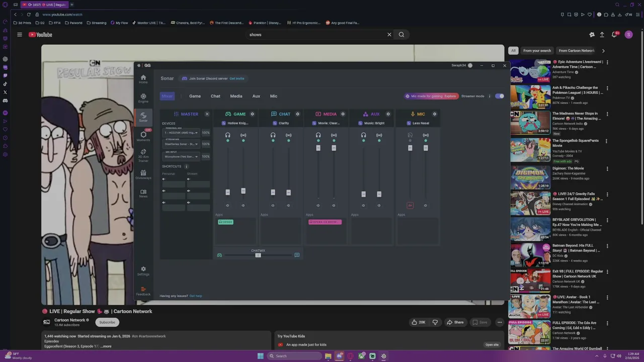This screenshot has width=644, height=362.
Task: Mute CHAT personal mix speaker icon
Action: pyautogui.click(x=273, y=205)
